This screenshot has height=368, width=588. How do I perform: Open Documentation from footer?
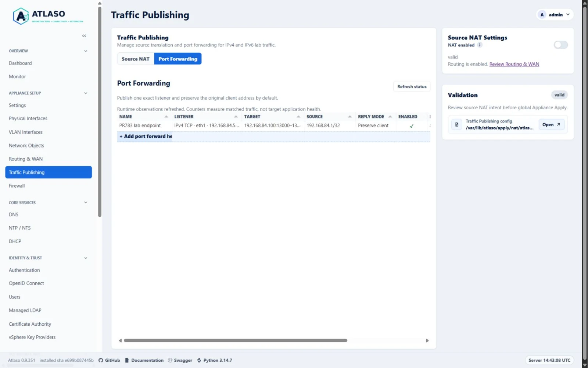(x=144, y=360)
